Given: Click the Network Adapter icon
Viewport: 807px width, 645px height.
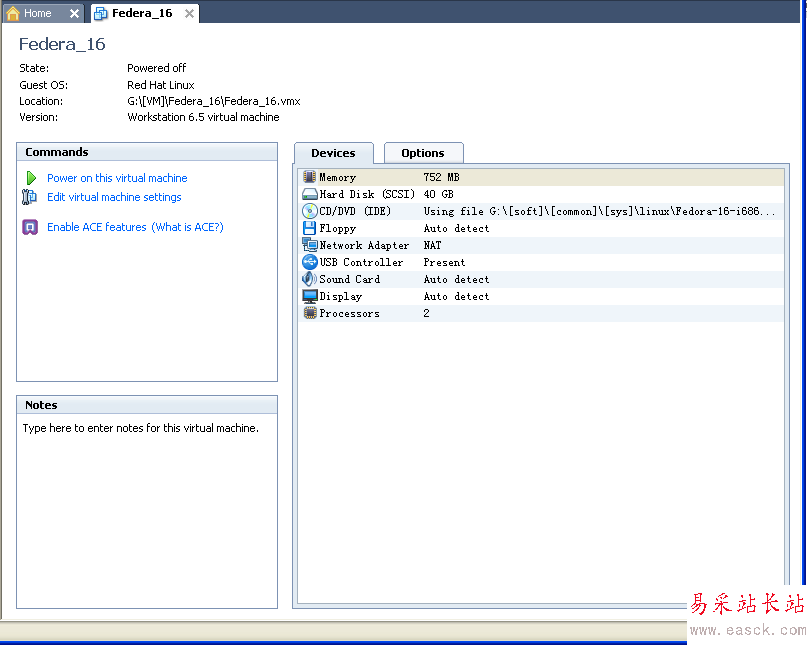Looking at the screenshot, I should tap(309, 245).
